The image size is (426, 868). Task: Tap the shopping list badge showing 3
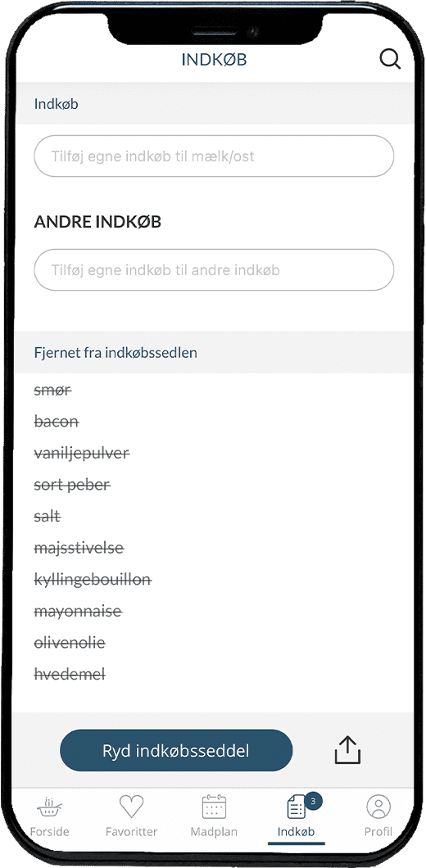pos(313,801)
